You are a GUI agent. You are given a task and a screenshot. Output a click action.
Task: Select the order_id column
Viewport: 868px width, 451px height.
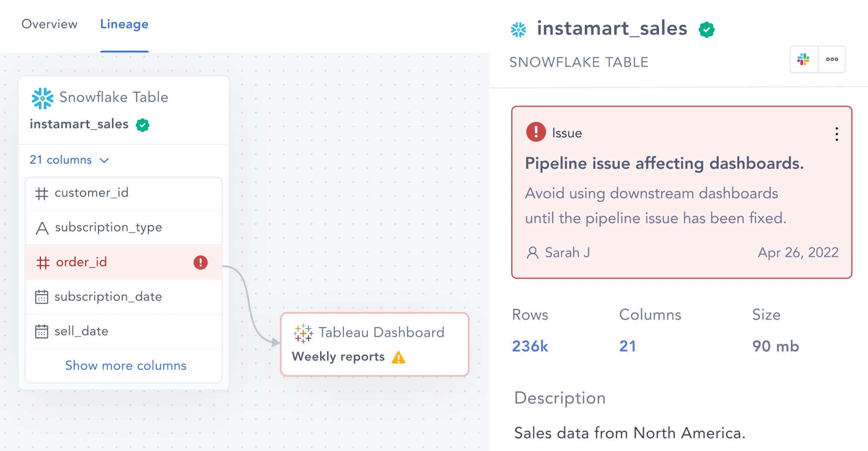(123, 262)
